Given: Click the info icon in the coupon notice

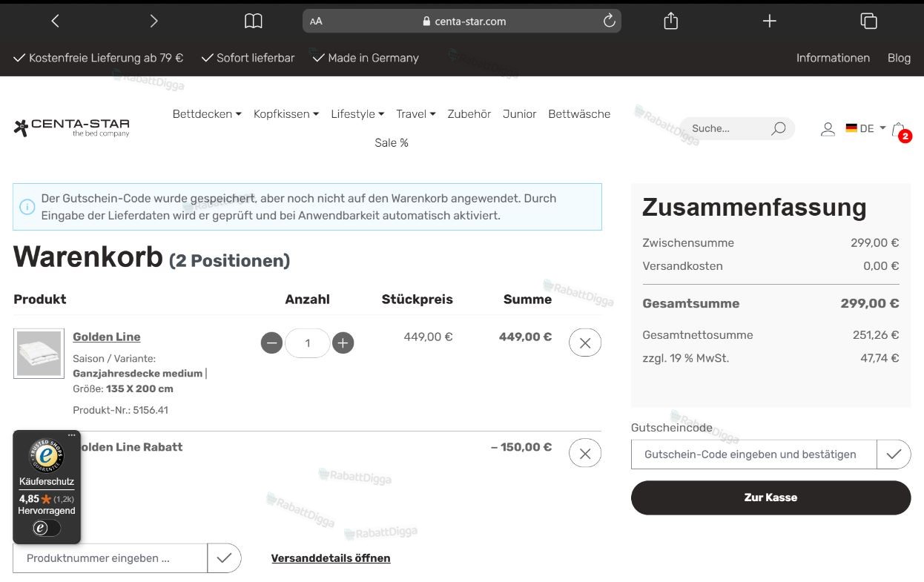Looking at the screenshot, I should (x=27, y=207).
